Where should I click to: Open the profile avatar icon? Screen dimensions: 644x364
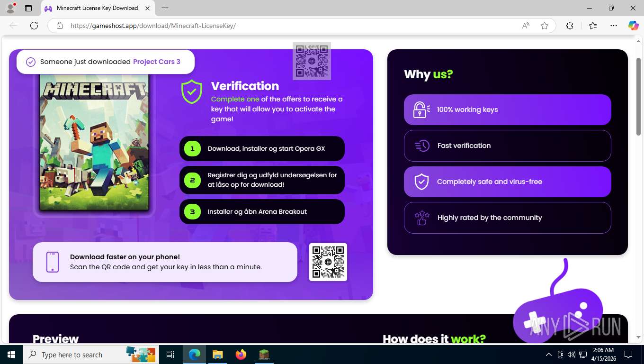click(x=10, y=8)
